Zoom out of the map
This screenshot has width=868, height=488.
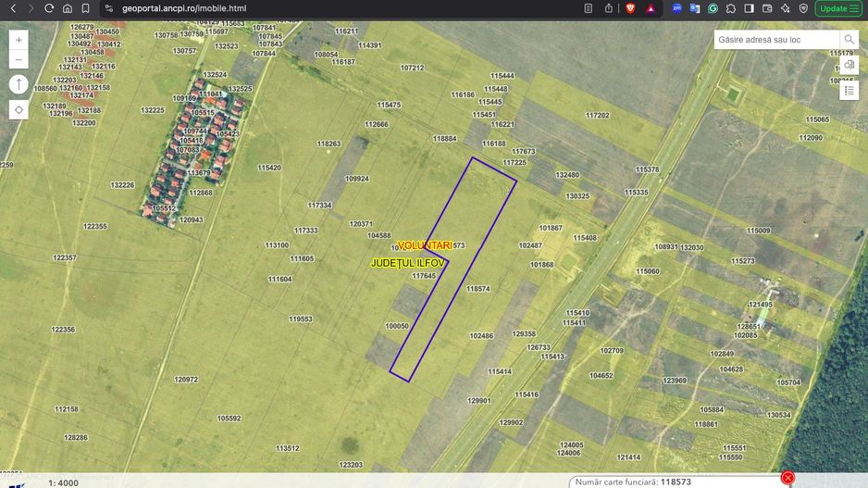(x=19, y=59)
